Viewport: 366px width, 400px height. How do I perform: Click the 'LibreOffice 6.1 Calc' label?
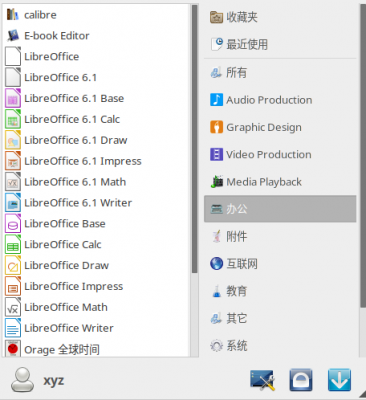click(x=72, y=119)
